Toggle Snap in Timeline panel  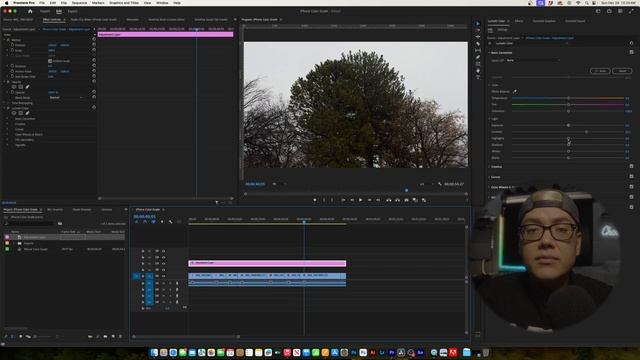coord(145,222)
